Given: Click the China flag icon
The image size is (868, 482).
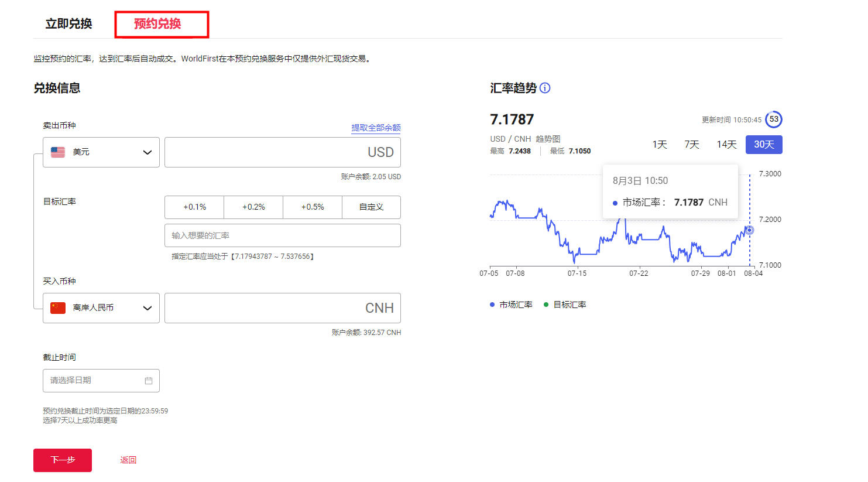Looking at the screenshot, I should click(x=58, y=308).
